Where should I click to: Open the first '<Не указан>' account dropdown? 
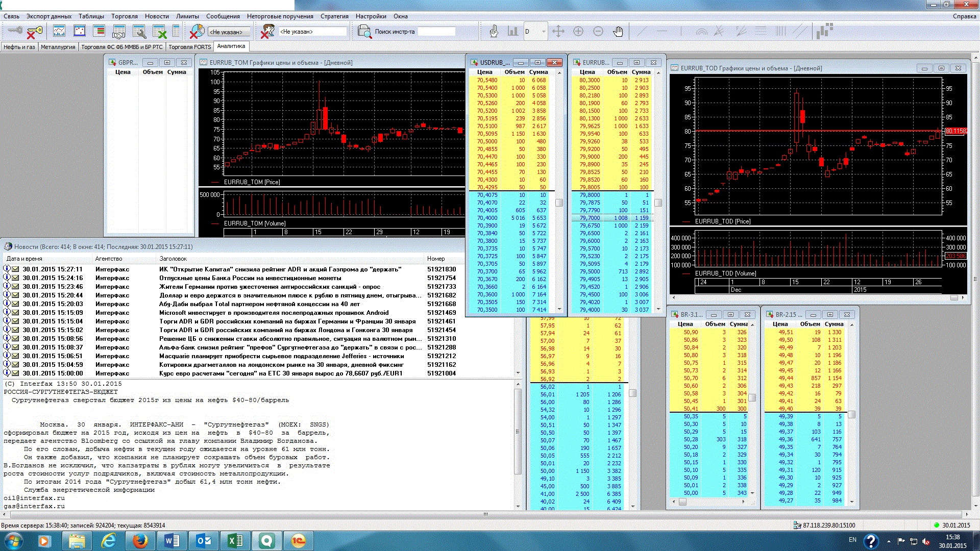[x=229, y=32]
